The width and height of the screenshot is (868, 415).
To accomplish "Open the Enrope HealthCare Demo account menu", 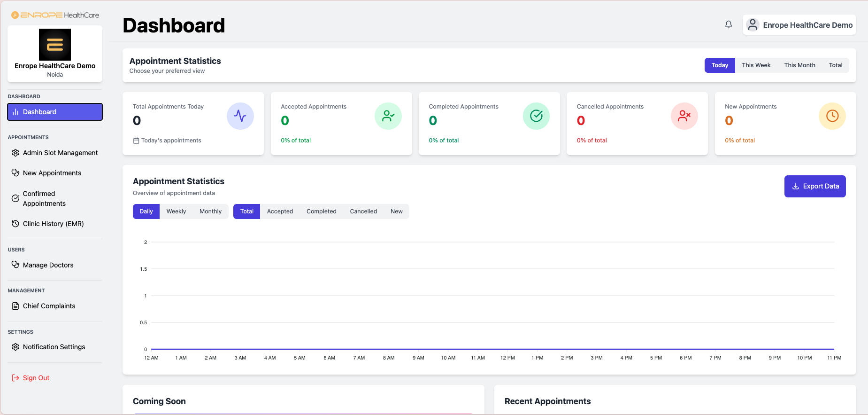I will [799, 24].
